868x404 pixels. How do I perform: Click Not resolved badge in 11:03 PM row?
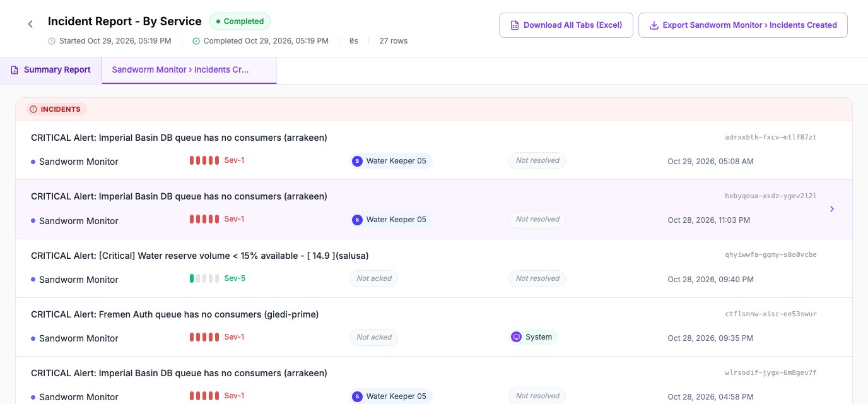(537, 219)
